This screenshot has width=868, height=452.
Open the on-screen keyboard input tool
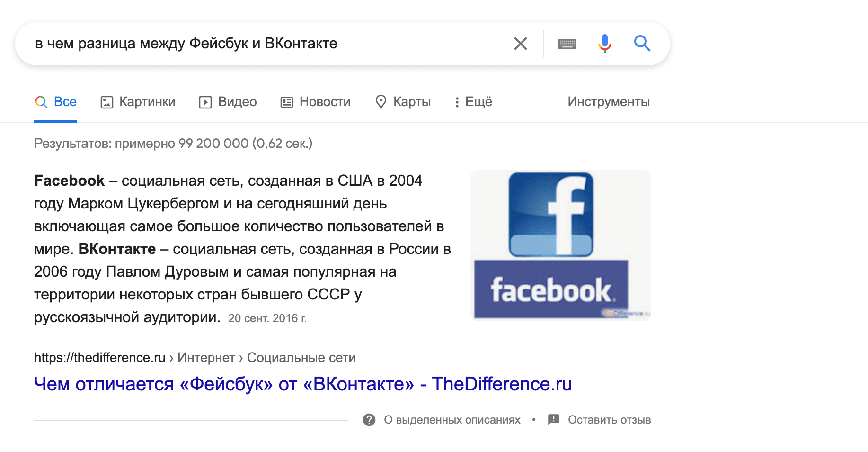pyautogui.click(x=567, y=44)
